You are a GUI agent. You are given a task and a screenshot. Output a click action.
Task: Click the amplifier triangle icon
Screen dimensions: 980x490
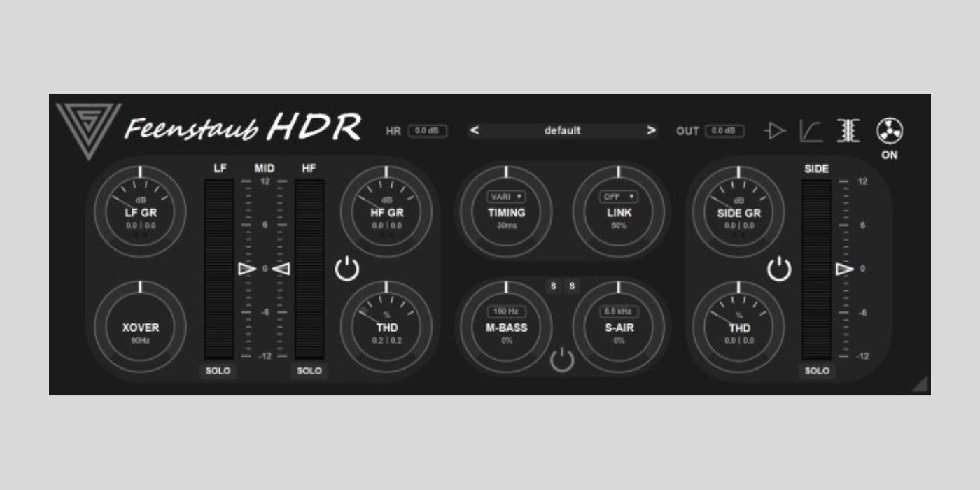click(x=775, y=131)
